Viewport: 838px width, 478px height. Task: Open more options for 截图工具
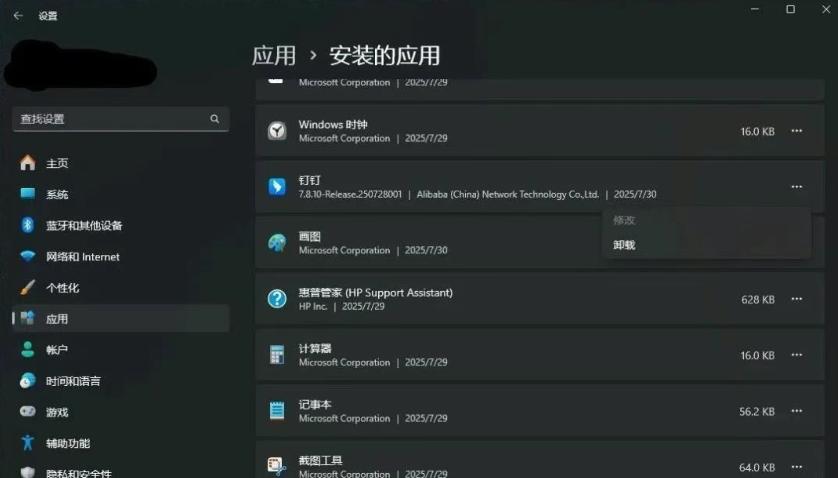coord(796,467)
